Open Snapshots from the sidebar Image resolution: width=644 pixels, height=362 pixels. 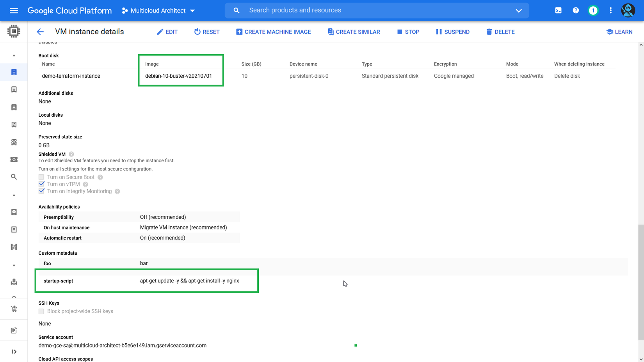pyautogui.click(x=14, y=230)
